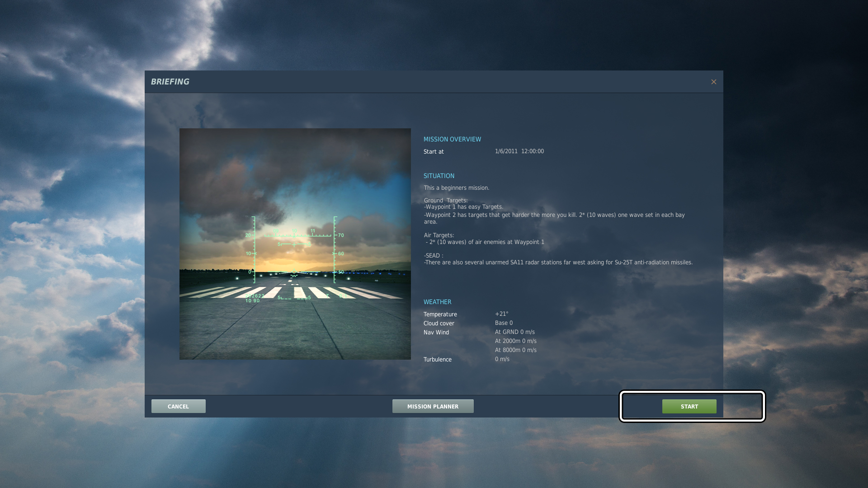
Task: Click the mission start date 1/6/2011
Action: (506, 151)
